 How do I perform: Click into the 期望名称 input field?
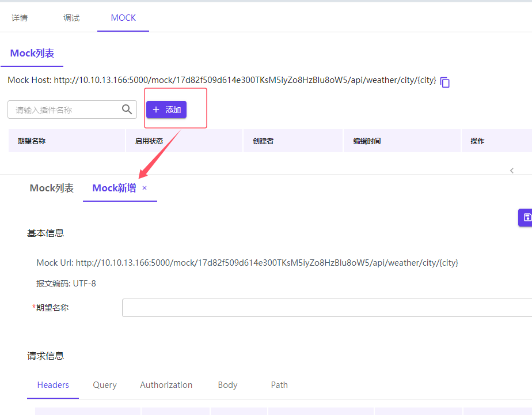(x=327, y=308)
